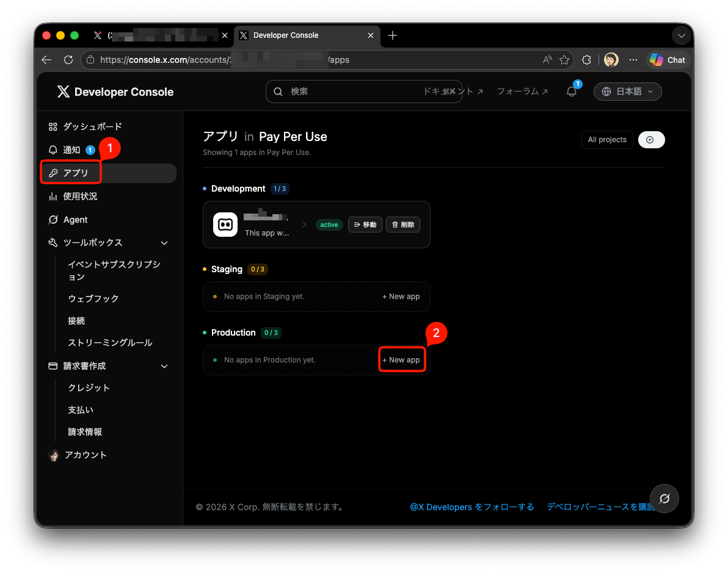Close the first X tab

[x=225, y=35]
